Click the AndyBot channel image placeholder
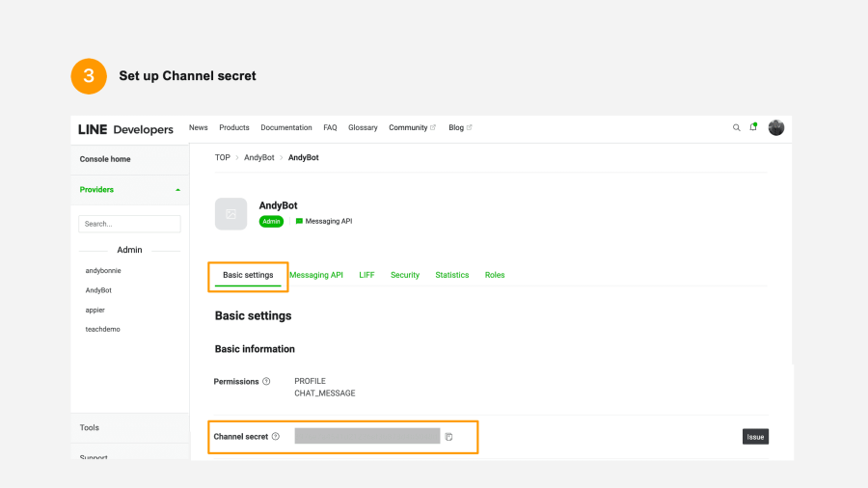The image size is (868, 488). [231, 214]
